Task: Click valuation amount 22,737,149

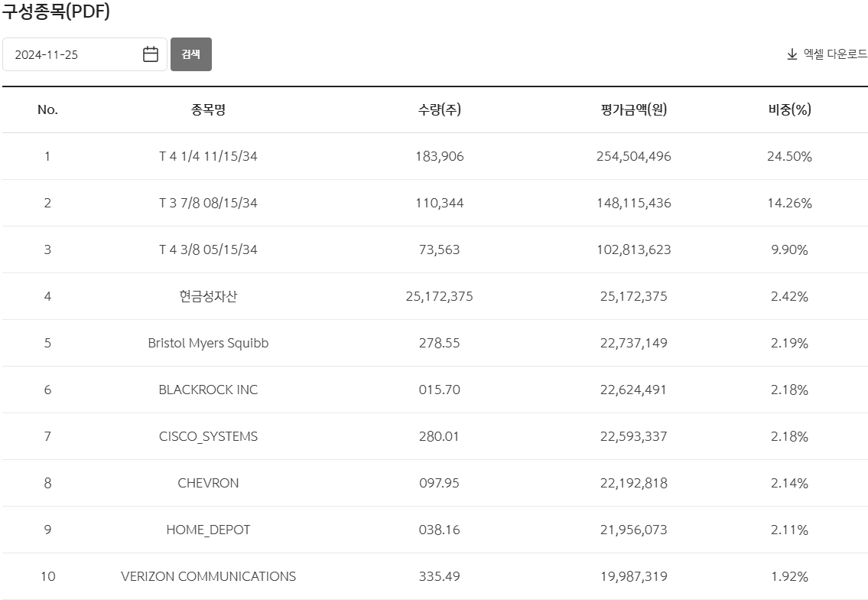Action: [634, 343]
